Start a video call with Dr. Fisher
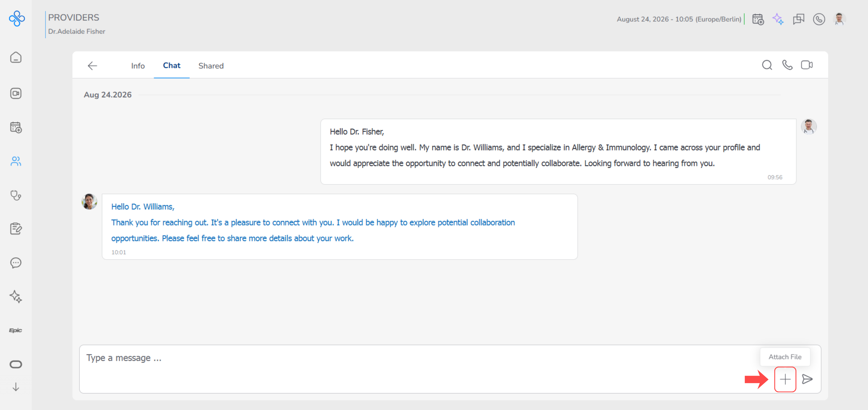 click(x=807, y=65)
